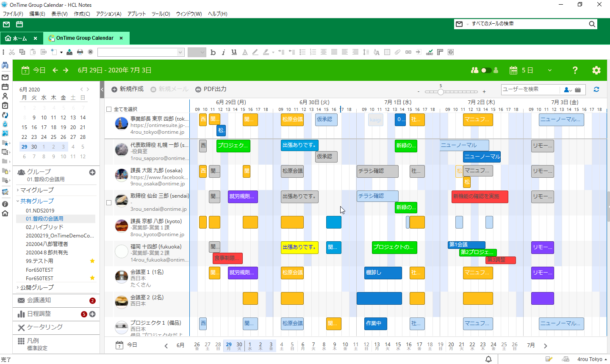Open the font name combo box
This screenshot has width=610, height=364.
point(141,52)
